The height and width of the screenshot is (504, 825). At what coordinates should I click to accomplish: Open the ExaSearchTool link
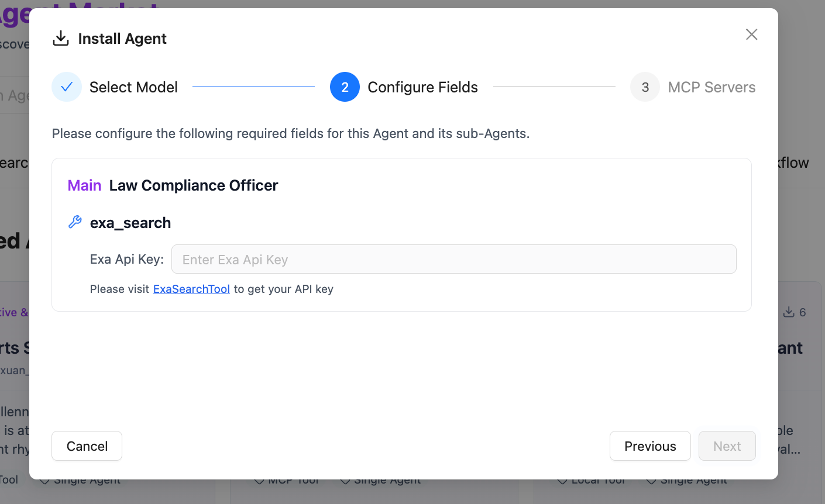191,289
